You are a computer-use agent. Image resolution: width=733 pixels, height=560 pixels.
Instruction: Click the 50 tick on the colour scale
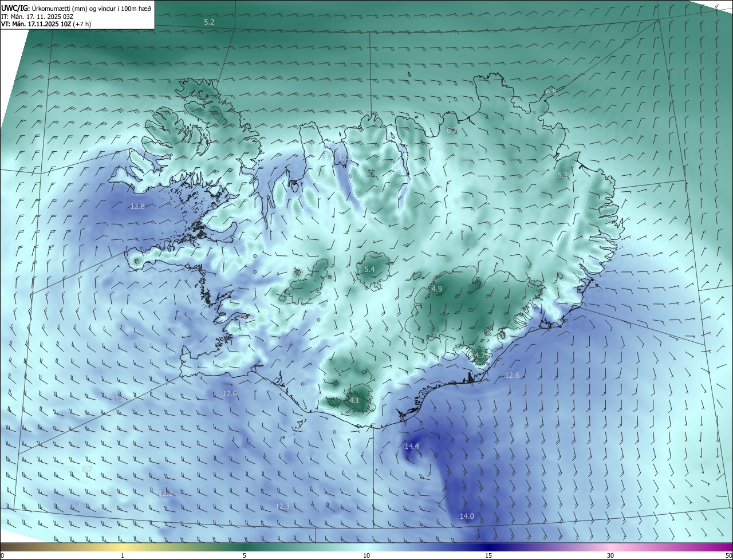pos(728,555)
